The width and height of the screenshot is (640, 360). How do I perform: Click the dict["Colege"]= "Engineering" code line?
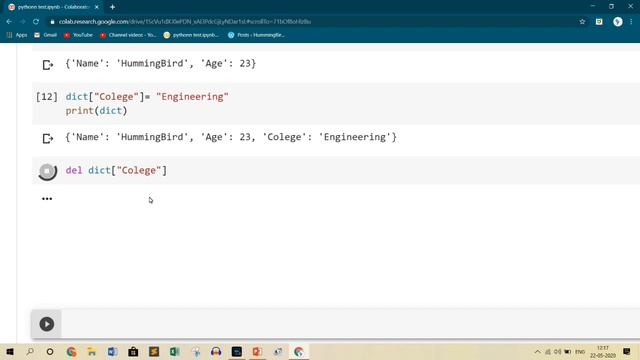[147, 97]
